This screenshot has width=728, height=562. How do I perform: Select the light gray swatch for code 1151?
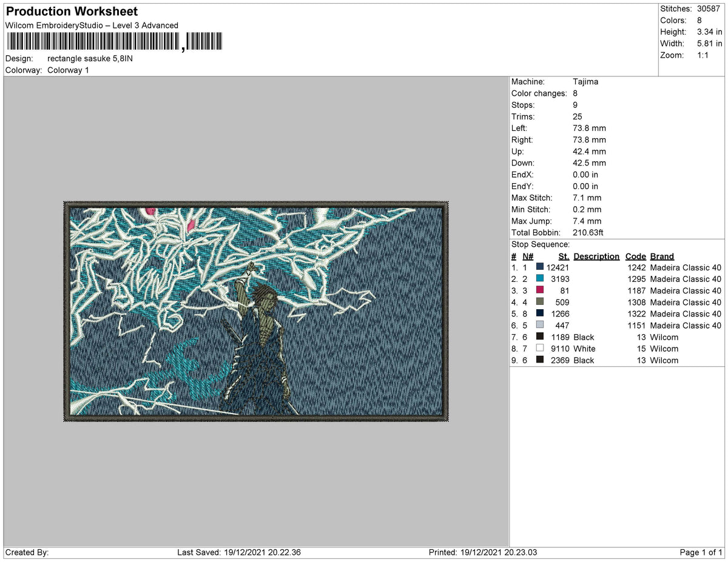540,325
